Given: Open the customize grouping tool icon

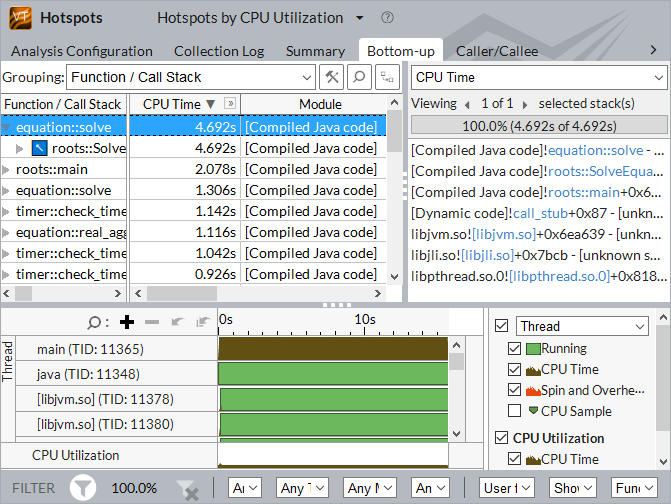Looking at the screenshot, I should coord(332,77).
